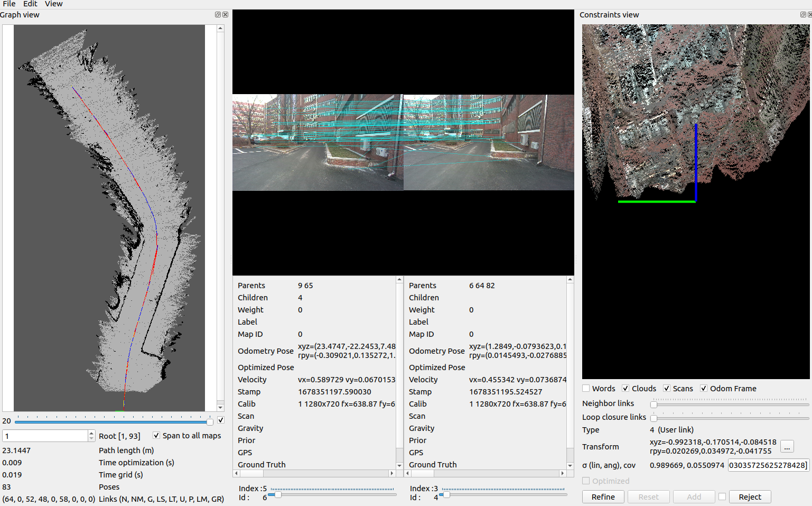Undock the Graph view panel

(x=218, y=15)
